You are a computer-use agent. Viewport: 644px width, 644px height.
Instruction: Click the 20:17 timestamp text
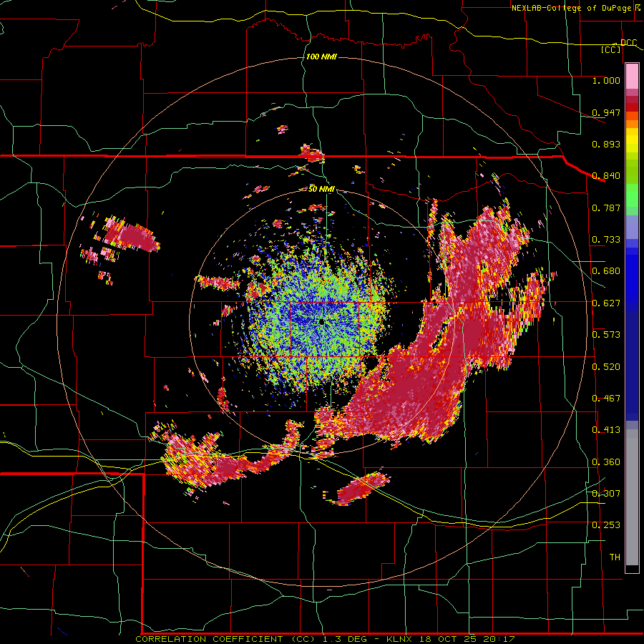tap(499, 639)
